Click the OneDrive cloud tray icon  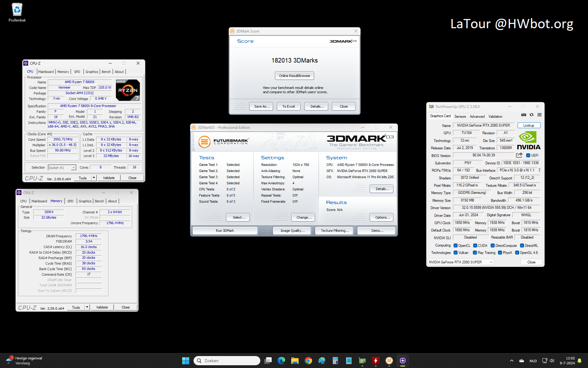522,361
